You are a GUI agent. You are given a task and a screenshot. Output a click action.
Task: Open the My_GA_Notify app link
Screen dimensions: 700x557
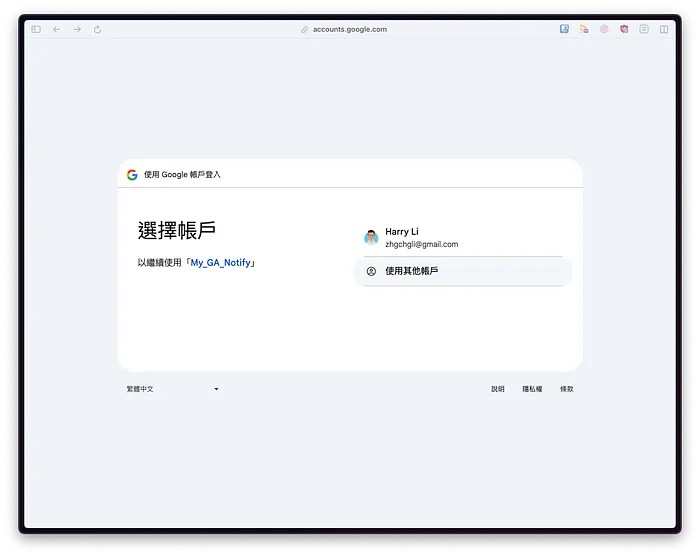pos(221,263)
